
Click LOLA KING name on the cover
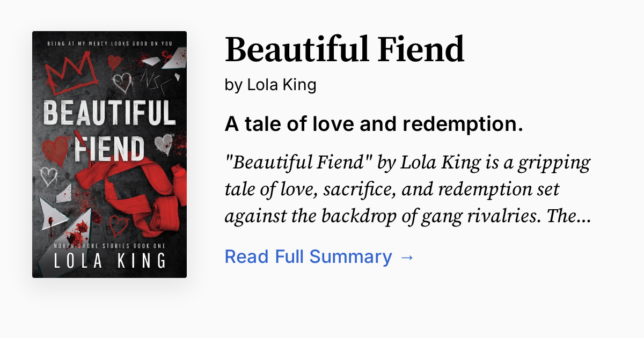[x=109, y=259]
